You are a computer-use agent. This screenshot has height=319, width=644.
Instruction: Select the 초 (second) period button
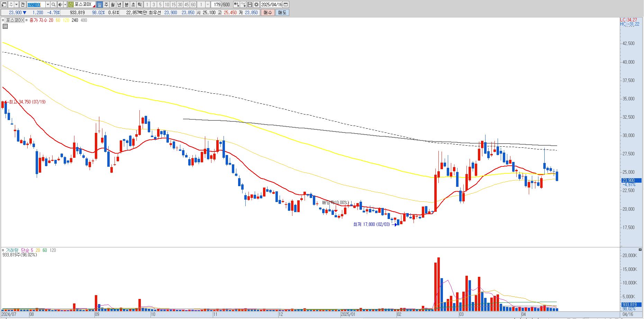(133, 4)
